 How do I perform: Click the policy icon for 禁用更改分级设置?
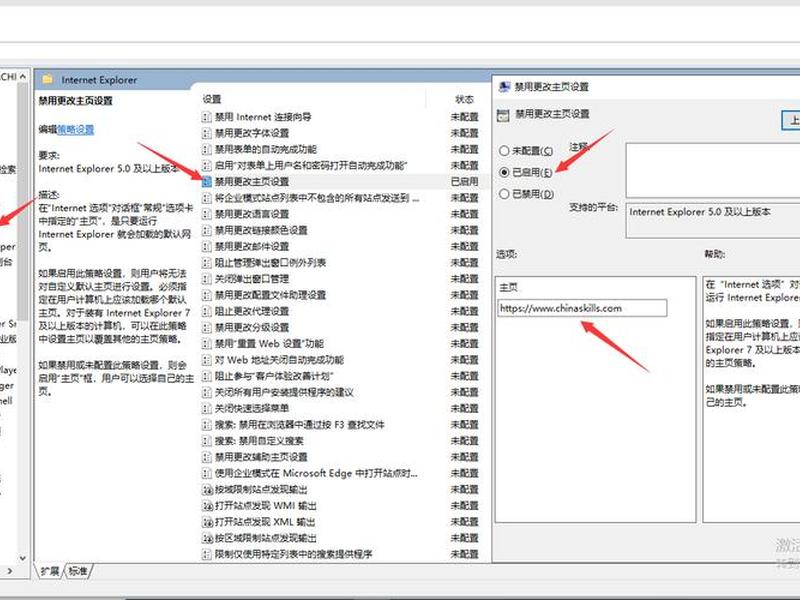[207, 328]
